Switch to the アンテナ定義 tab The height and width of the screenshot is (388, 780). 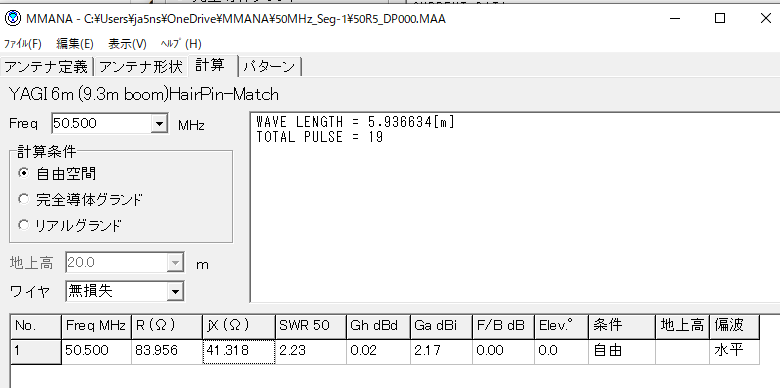pos(46,67)
